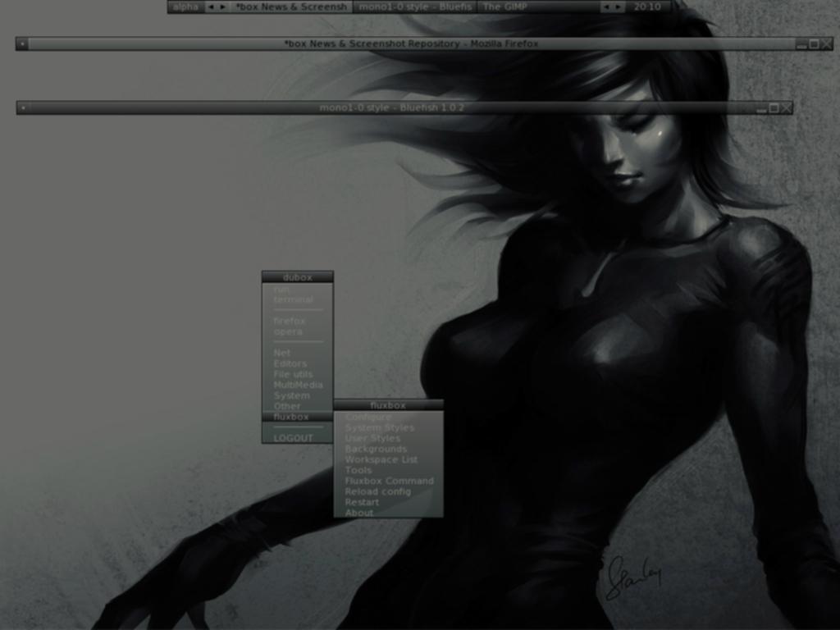The image size is (840, 630).
Task: Open Tools in fluxbox submenu
Action: point(388,470)
